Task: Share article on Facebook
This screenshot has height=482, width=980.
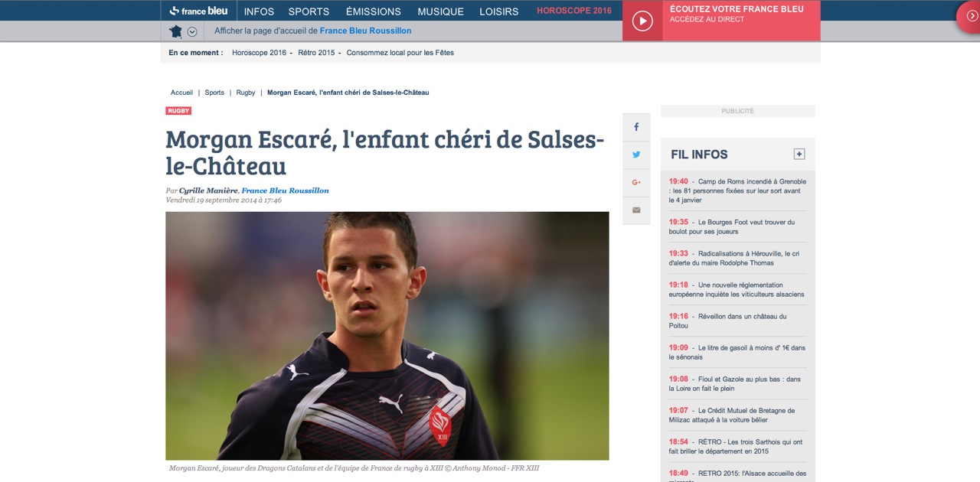Action: 636,127
